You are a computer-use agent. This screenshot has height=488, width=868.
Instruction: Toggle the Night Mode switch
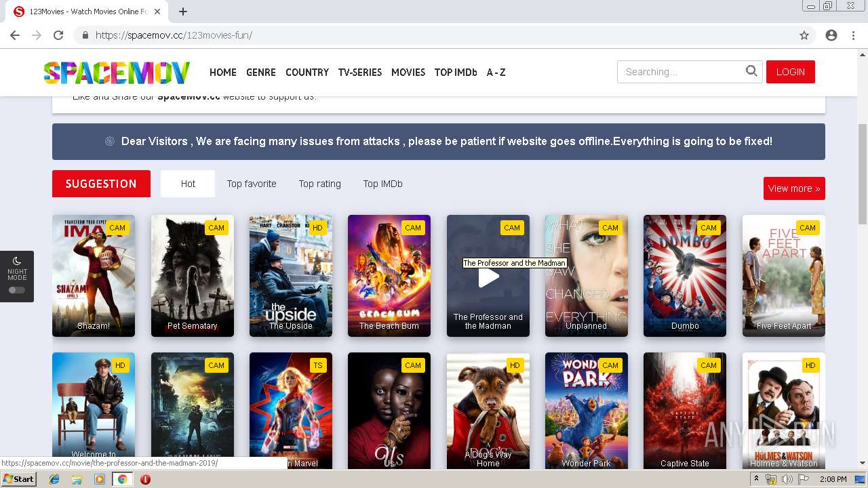click(x=17, y=290)
